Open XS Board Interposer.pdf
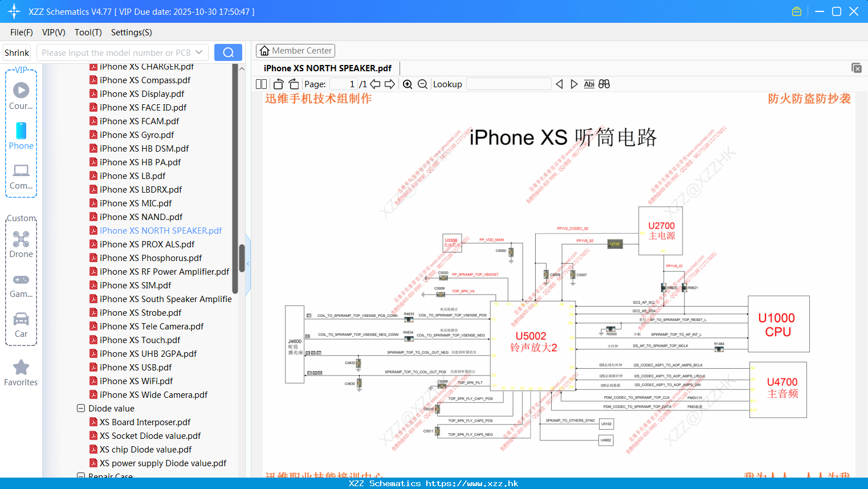 pyautogui.click(x=145, y=422)
